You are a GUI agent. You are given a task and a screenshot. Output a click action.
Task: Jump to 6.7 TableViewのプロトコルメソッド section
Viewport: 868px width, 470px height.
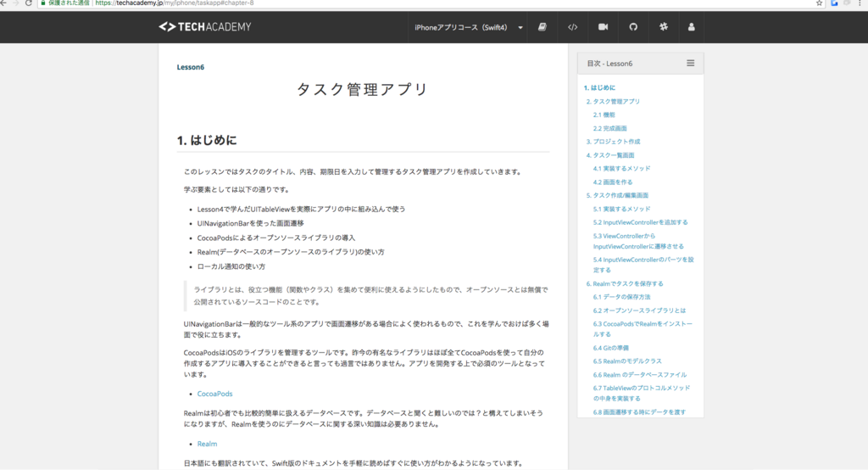click(642, 393)
